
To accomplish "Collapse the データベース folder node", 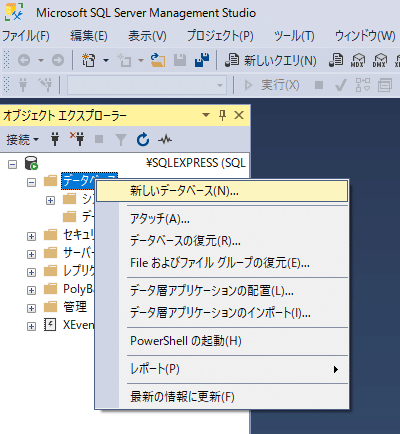I will pyautogui.click(x=31, y=182).
